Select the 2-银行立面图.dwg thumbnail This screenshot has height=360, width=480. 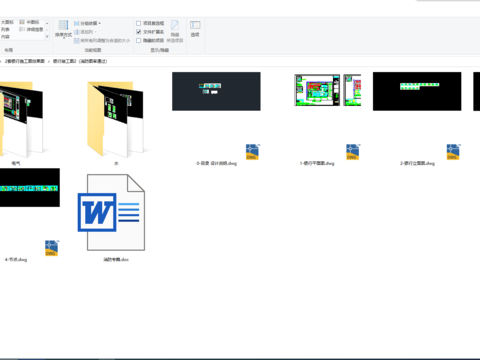click(417, 91)
